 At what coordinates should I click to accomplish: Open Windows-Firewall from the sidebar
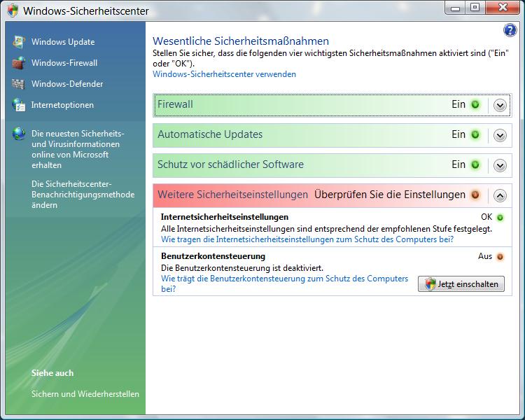[x=64, y=63]
